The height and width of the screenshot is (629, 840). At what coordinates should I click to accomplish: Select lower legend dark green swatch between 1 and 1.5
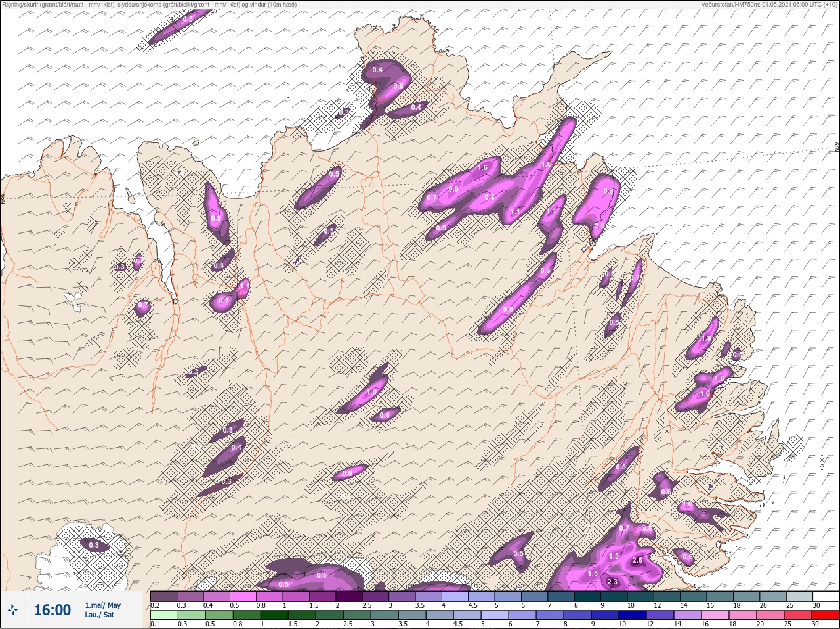point(273,615)
